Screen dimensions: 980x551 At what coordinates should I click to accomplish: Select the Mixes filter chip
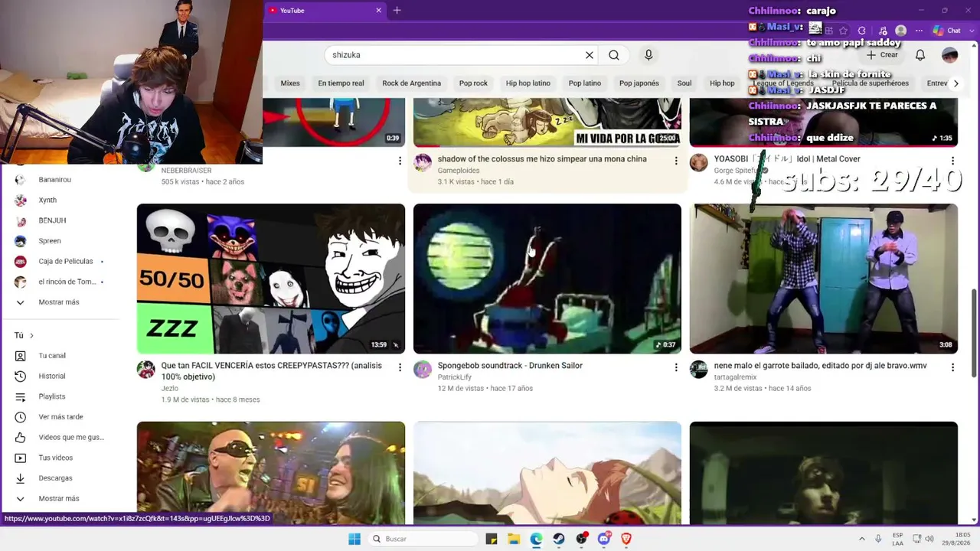pyautogui.click(x=290, y=83)
